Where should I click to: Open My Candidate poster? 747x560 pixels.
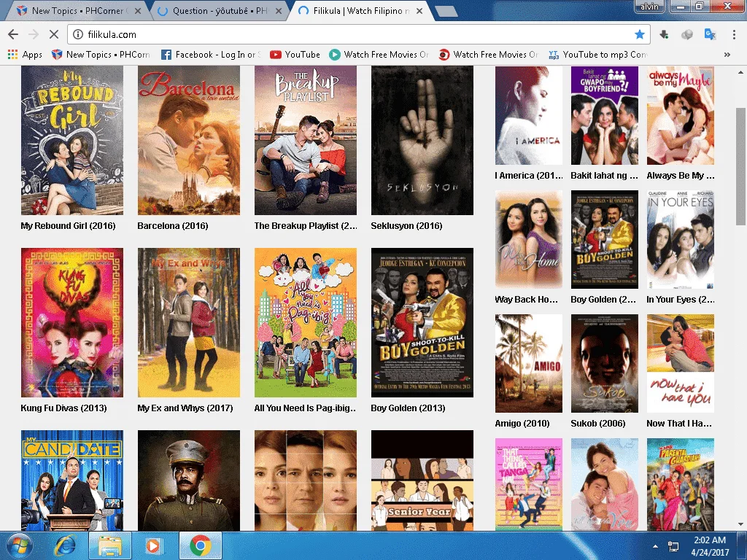[72, 481]
